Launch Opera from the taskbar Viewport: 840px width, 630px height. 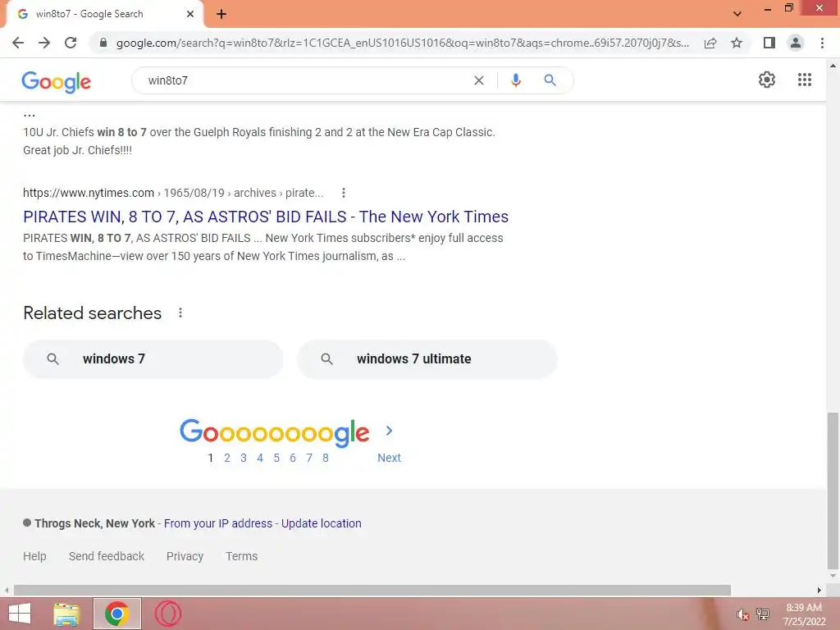167,614
